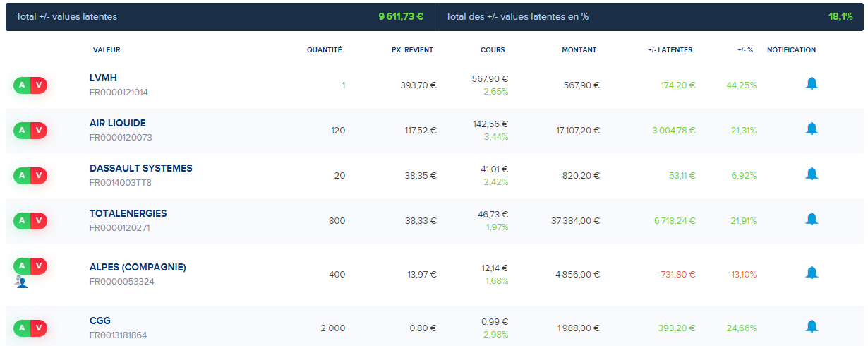The image size is (868, 346).
Task: Open ALPES (COMPAGNIE) stock details
Action: [x=138, y=267]
